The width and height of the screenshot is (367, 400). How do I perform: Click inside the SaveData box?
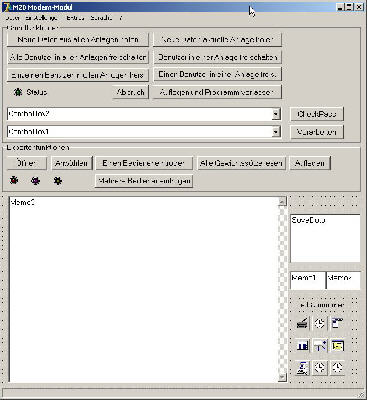325,238
